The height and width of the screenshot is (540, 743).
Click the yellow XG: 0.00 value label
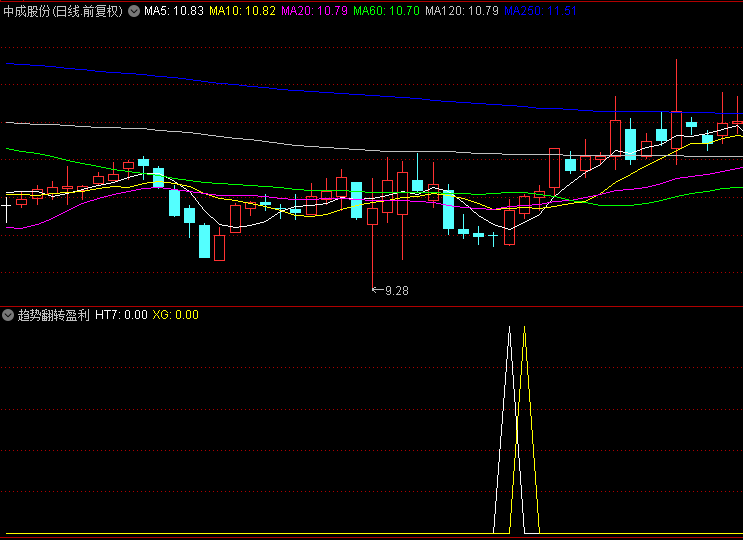[x=175, y=315]
